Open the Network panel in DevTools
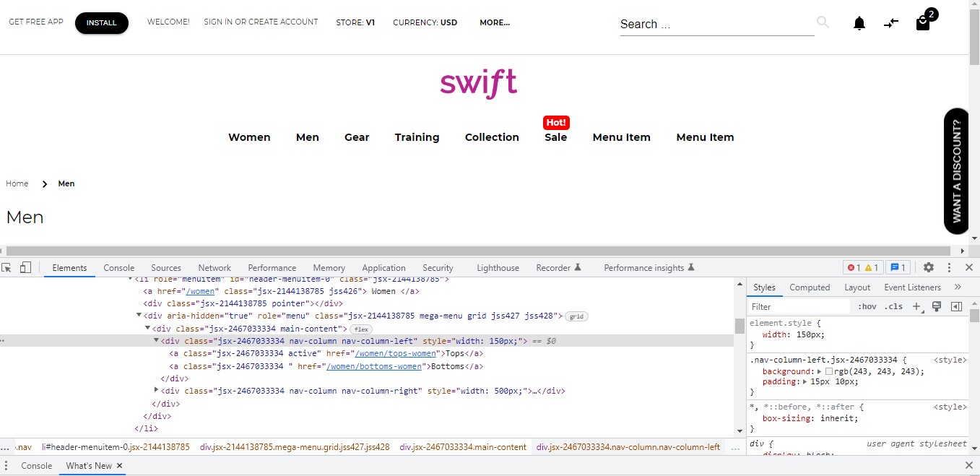The width and height of the screenshot is (980, 476). click(214, 267)
